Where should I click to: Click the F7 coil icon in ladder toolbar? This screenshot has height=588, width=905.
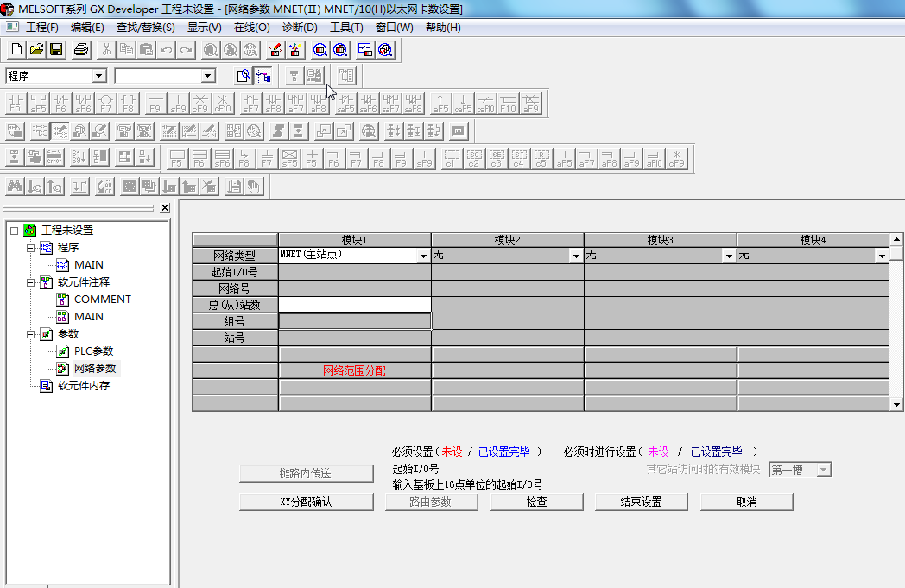click(105, 104)
